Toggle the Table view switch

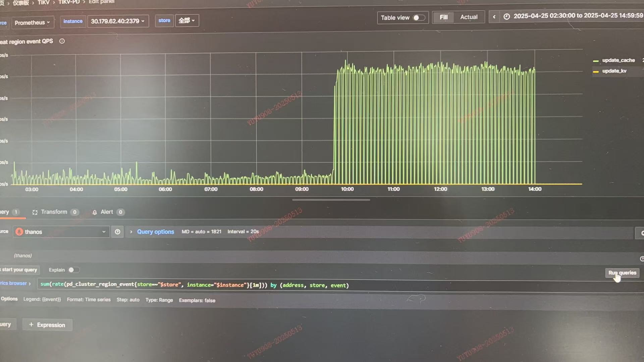pyautogui.click(x=418, y=18)
